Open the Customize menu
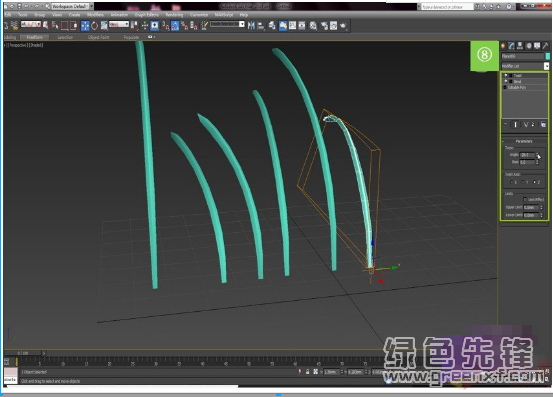The image size is (553, 397). [199, 15]
